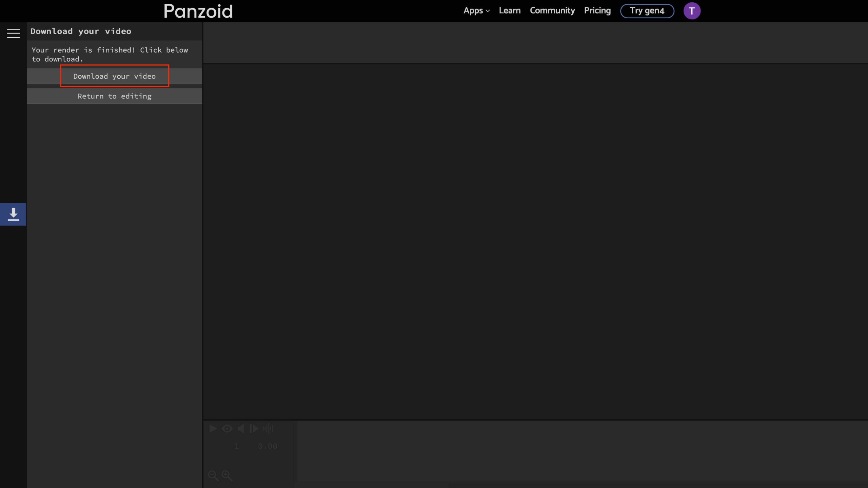Click Download your video button

point(114,76)
